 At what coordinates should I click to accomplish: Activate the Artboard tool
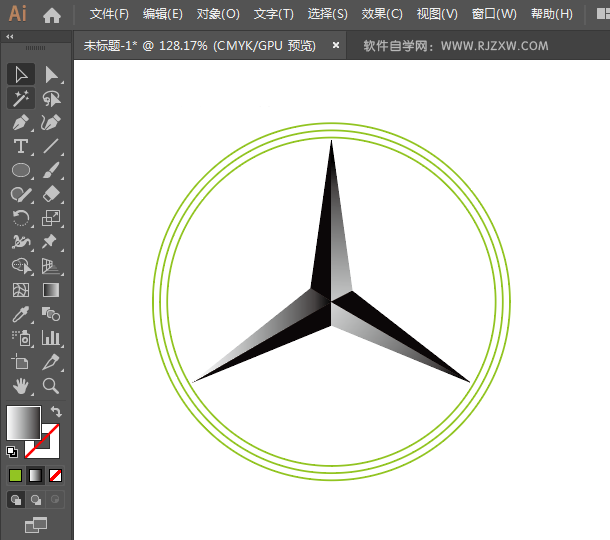pyautogui.click(x=21, y=362)
